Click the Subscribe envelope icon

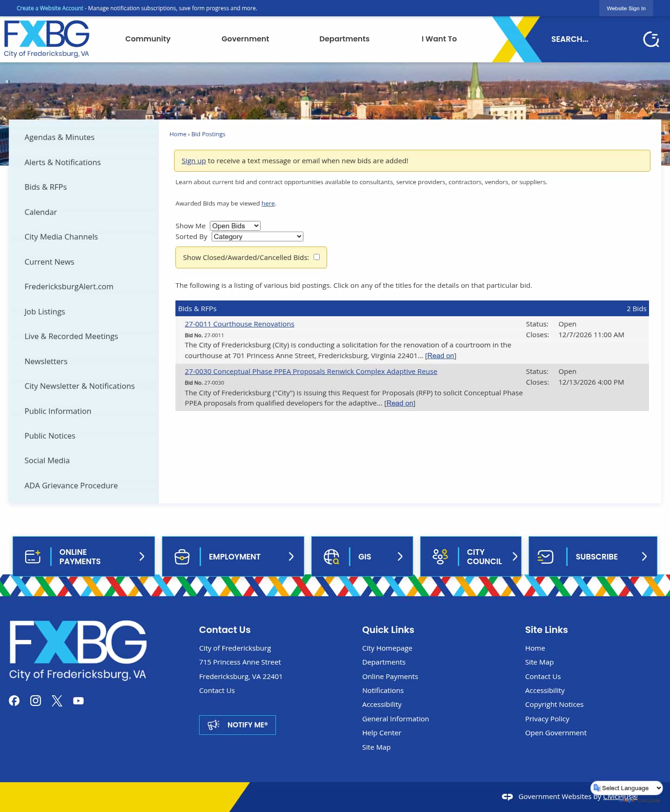tap(545, 556)
